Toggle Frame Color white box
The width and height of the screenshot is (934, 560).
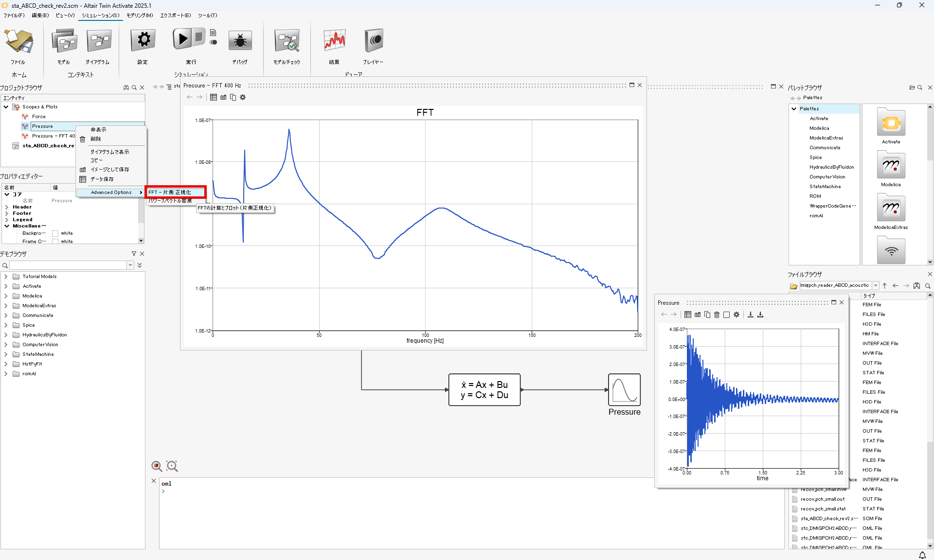[x=55, y=242]
